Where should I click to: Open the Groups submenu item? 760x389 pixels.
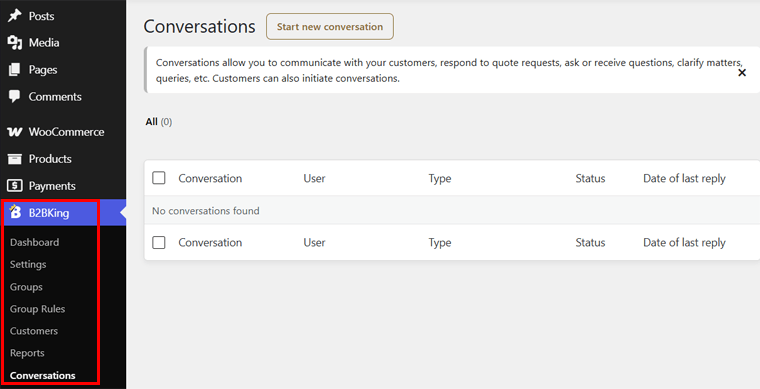(x=26, y=287)
